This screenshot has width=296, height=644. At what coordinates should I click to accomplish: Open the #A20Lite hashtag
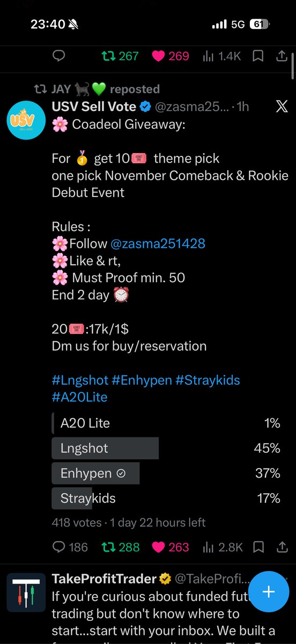coord(80,397)
